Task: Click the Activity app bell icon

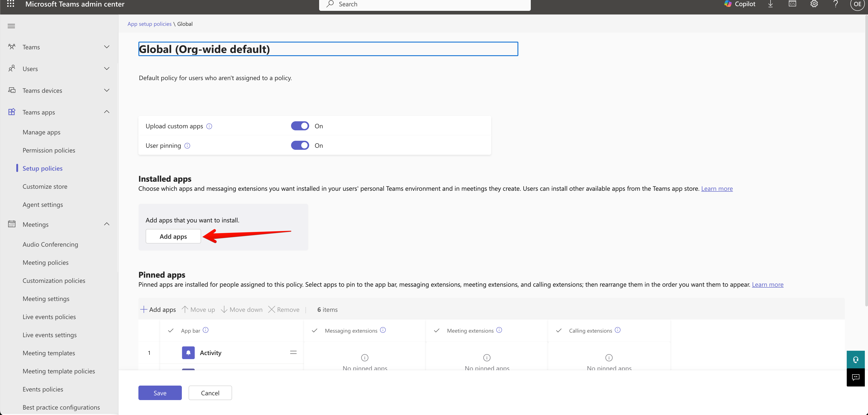Action: tap(188, 353)
